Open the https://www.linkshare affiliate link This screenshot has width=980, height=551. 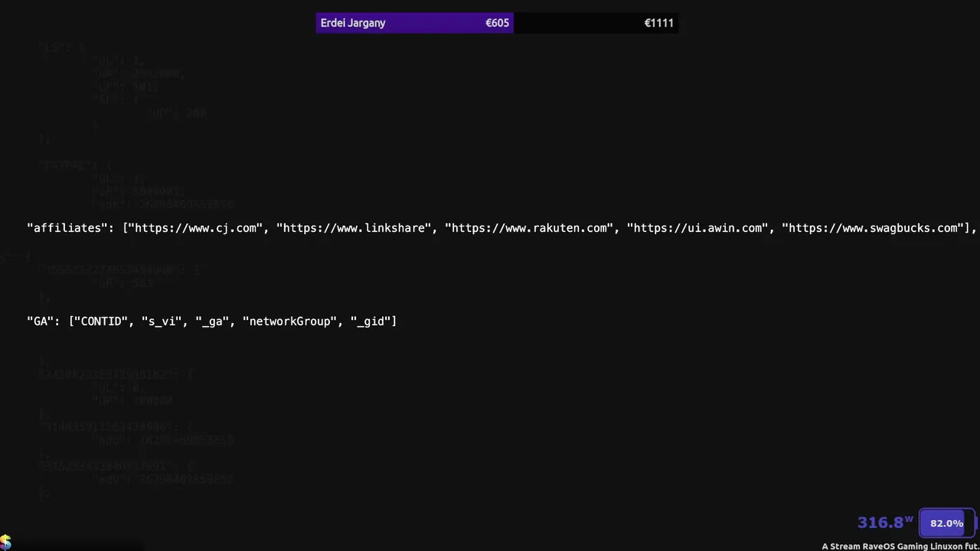tap(356, 228)
